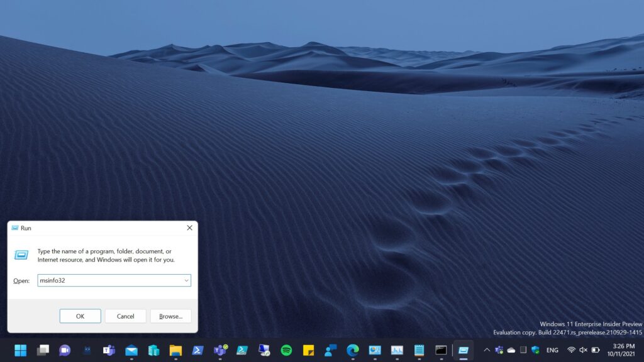Switch input language via ENG indicator
644x362 pixels.
(552, 350)
